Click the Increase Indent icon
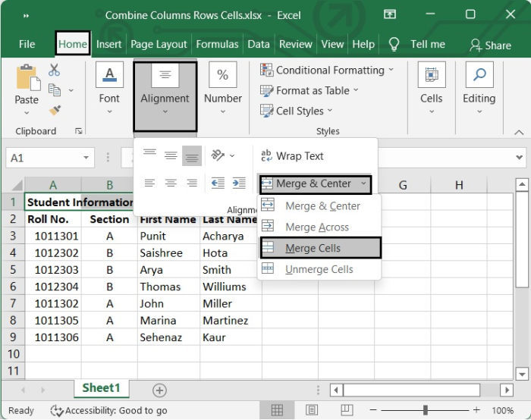Image resolution: width=531 pixels, height=420 pixels. pos(239,183)
